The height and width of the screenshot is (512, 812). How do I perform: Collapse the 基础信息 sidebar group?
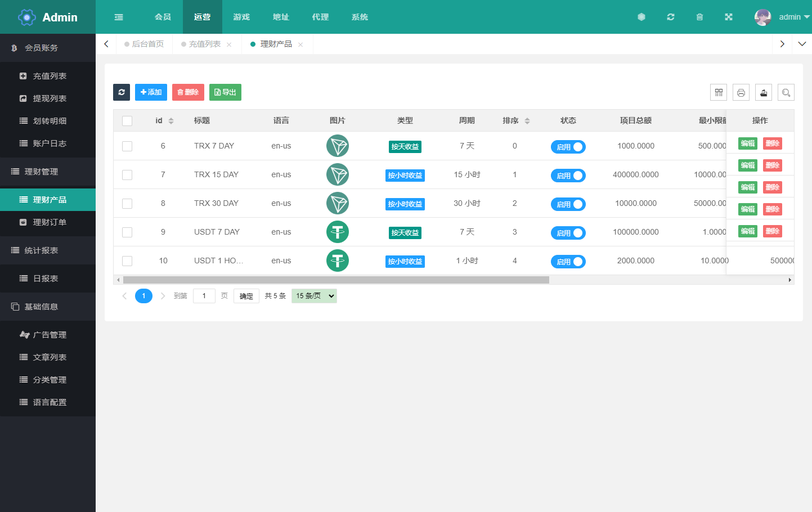click(48, 307)
